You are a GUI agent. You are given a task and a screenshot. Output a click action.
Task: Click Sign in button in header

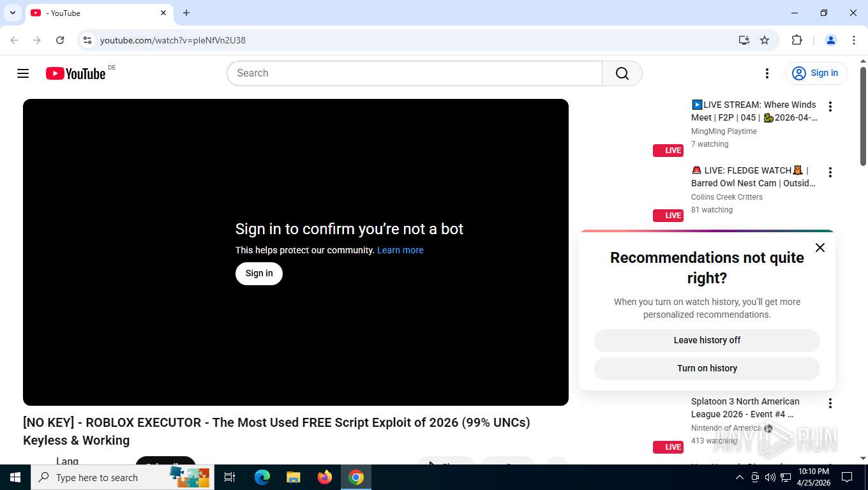click(816, 73)
